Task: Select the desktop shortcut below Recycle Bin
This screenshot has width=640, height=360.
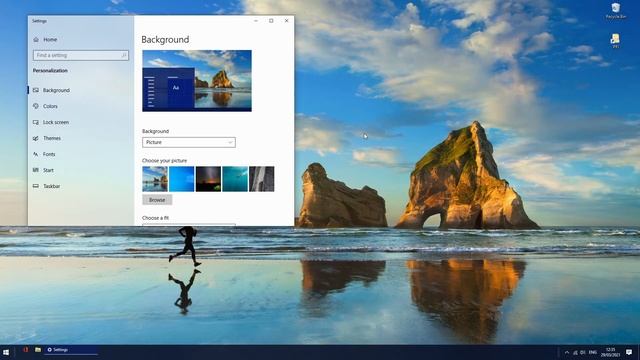Action: pos(615,41)
